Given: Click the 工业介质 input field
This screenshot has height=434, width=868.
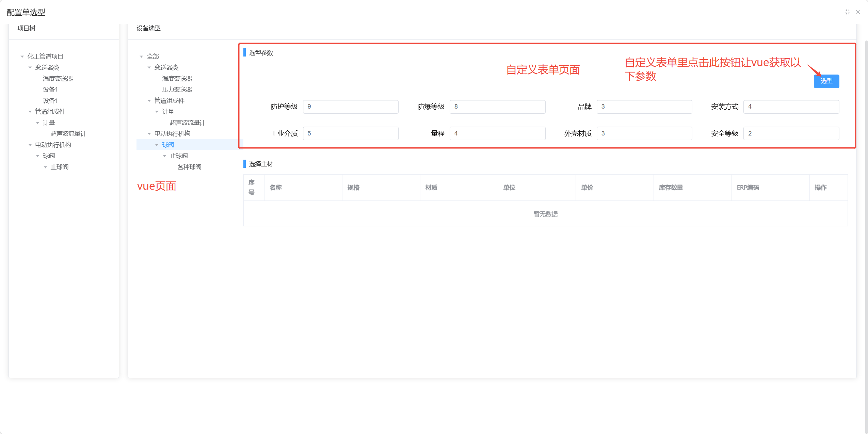Looking at the screenshot, I should [350, 133].
